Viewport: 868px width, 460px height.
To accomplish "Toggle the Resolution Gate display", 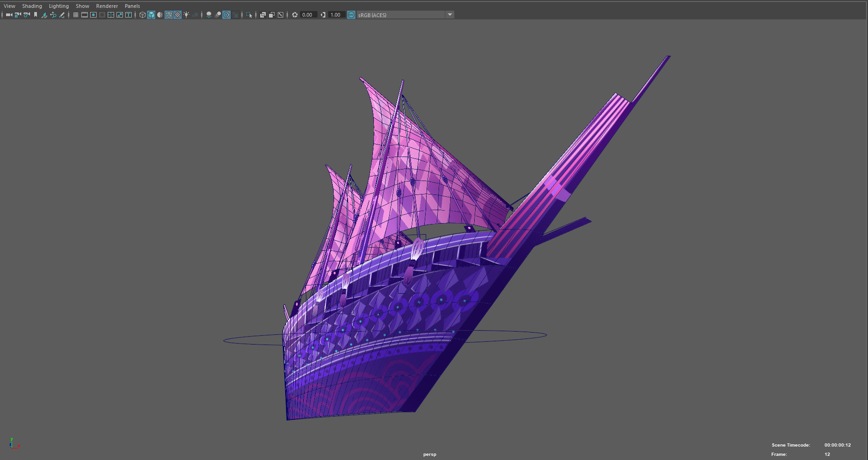I will pos(93,15).
